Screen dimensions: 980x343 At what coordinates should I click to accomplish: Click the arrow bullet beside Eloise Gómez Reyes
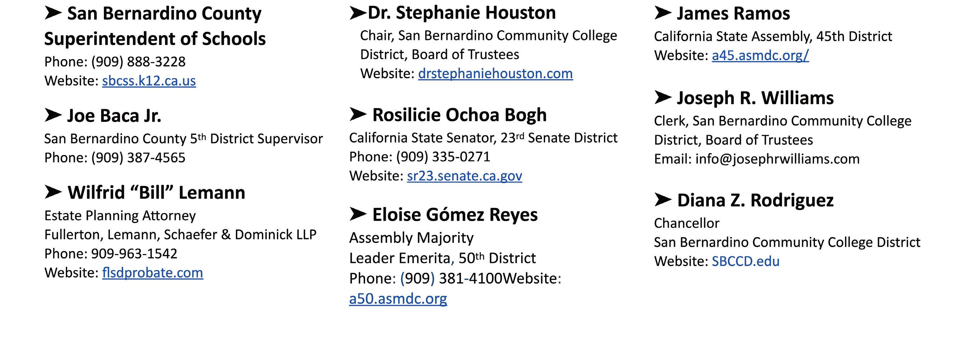pos(358,214)
